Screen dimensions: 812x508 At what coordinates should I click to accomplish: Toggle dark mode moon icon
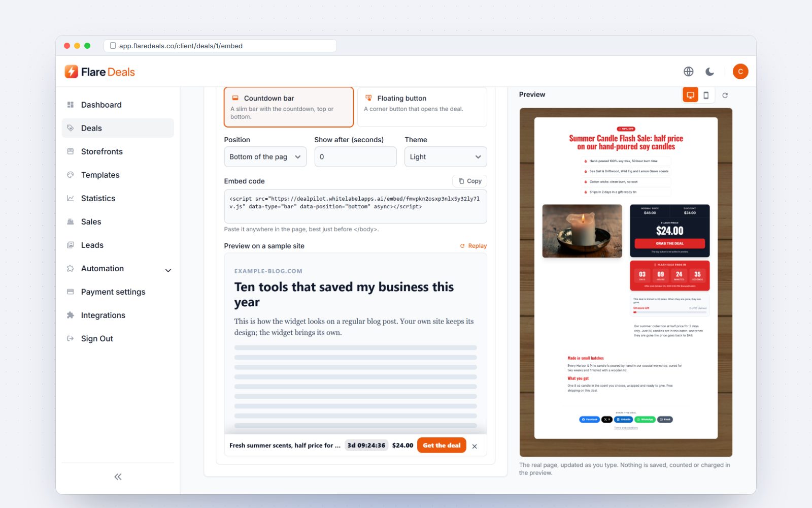click(710, 72)
